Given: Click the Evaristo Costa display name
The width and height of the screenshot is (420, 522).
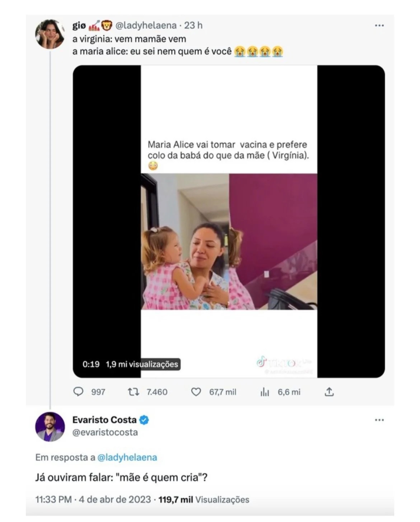Looking at the screenshot, I should click(x=104, y=420).
